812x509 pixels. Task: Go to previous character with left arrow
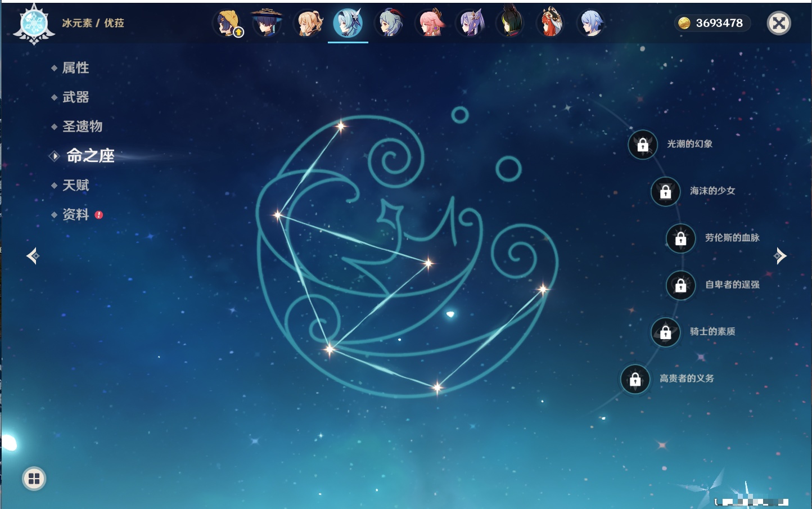pos(33,256)
